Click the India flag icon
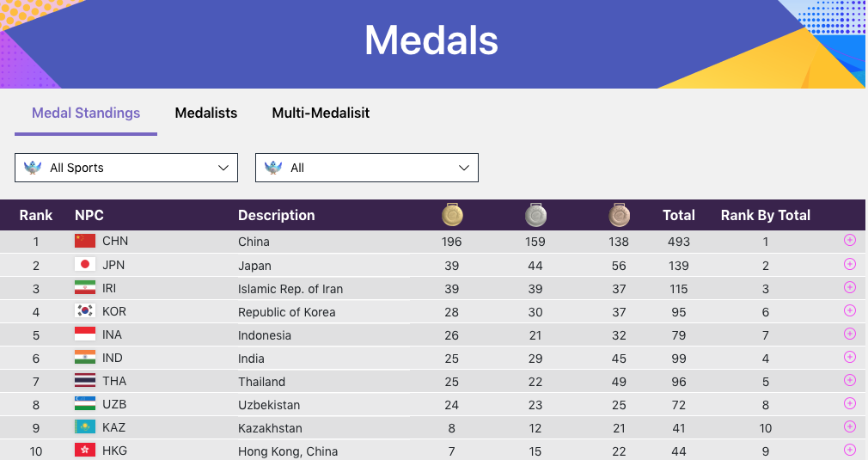Screen dimensions: 868x460 coord(85,358)
